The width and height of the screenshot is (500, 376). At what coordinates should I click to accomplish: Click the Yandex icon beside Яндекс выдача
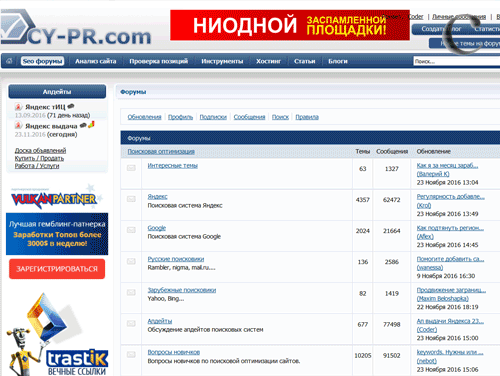[x=19, y=126]
